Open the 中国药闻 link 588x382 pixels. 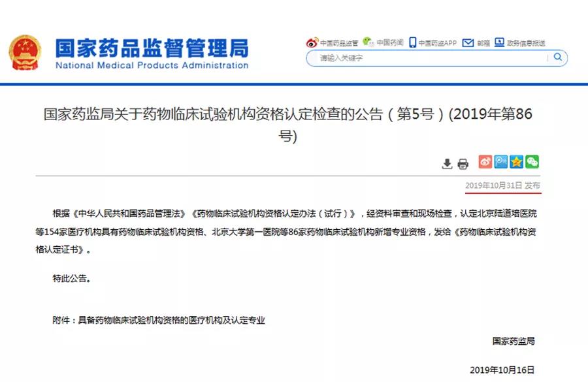click(390, 42)
